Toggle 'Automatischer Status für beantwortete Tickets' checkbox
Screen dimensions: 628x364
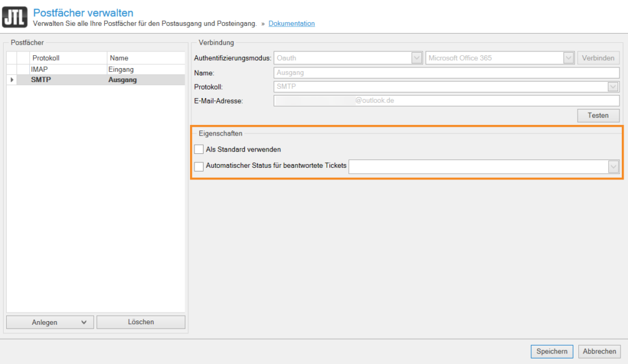pos(199,166)
